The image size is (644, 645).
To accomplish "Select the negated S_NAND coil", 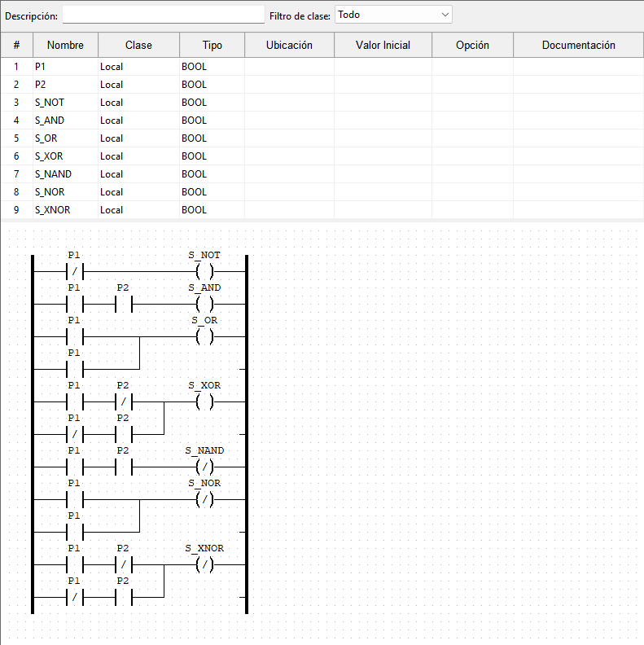I will tap(205, 467).
